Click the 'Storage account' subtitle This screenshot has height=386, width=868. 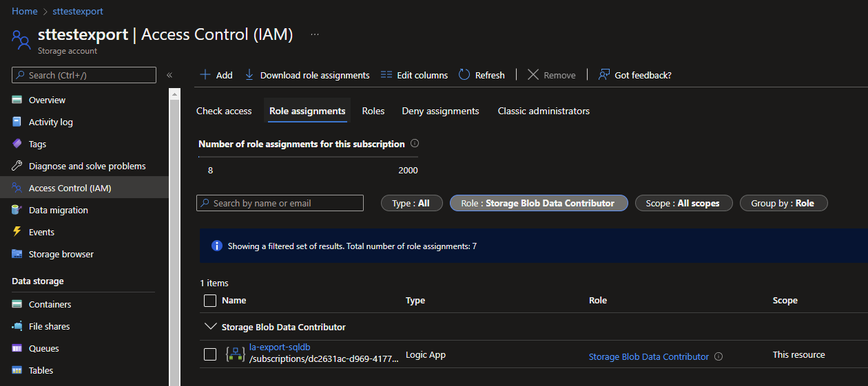point(68,51)
